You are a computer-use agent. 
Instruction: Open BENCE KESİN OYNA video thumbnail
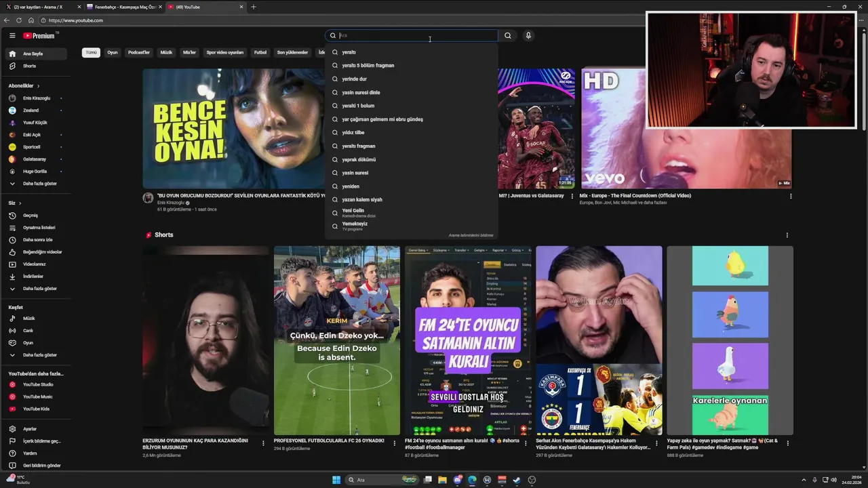tap(233, 128)
